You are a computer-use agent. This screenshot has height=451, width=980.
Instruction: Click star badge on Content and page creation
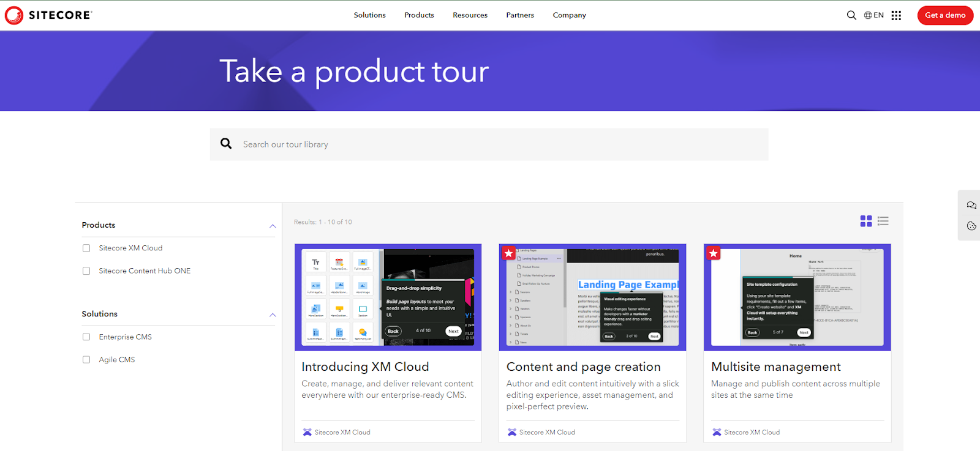click(x=508, y=253)
